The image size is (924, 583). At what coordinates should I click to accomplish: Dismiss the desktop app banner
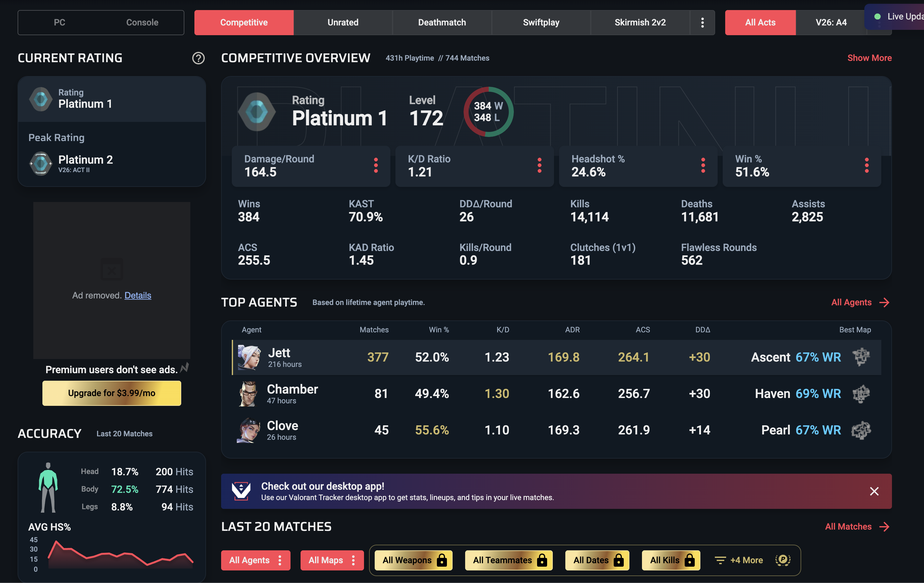(874, 491)
